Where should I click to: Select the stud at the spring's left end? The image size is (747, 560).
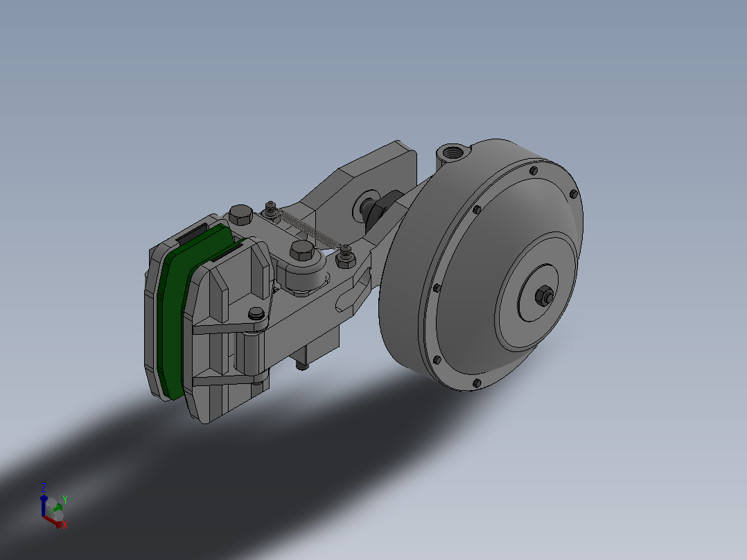point(271,211)
